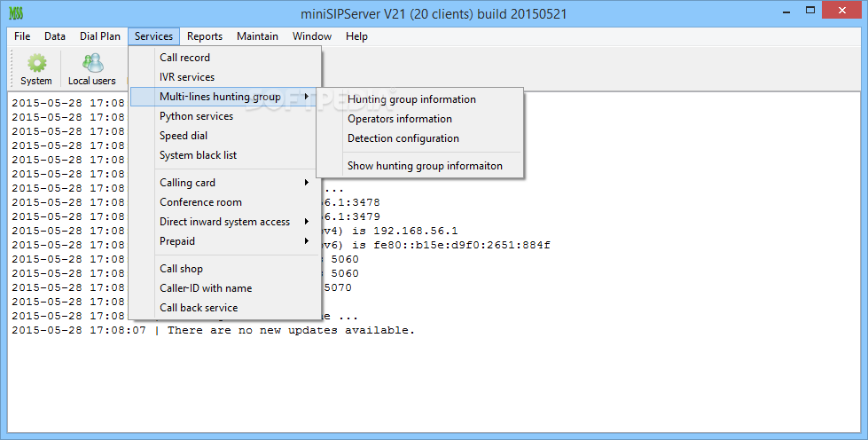Expand the Calling card submenu

225,183
